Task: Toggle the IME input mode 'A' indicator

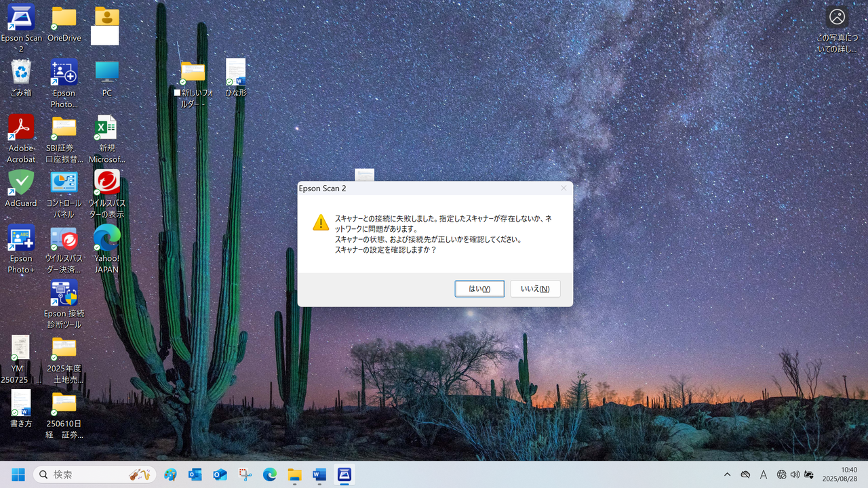Action: 764,474
